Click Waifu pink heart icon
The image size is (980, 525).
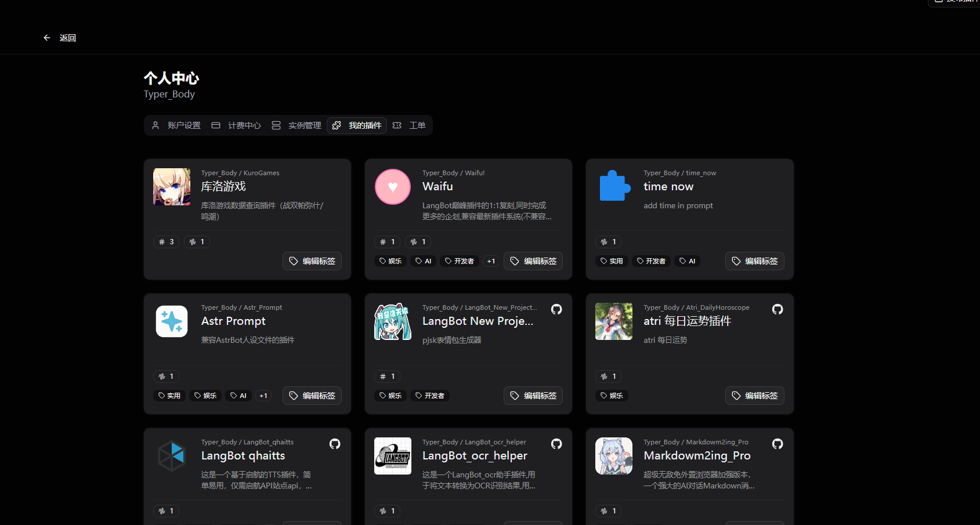(x=393, y=187)
